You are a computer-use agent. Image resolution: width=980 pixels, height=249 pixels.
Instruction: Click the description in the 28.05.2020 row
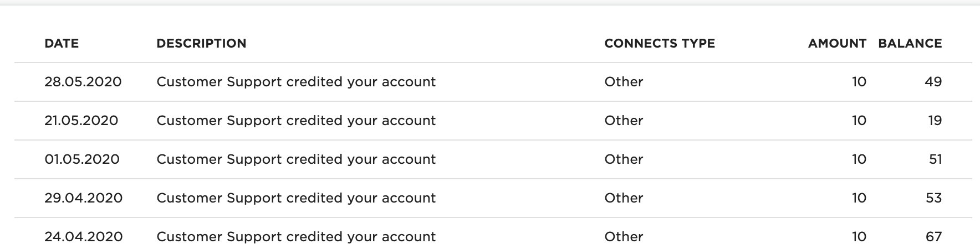click(296, 82)
